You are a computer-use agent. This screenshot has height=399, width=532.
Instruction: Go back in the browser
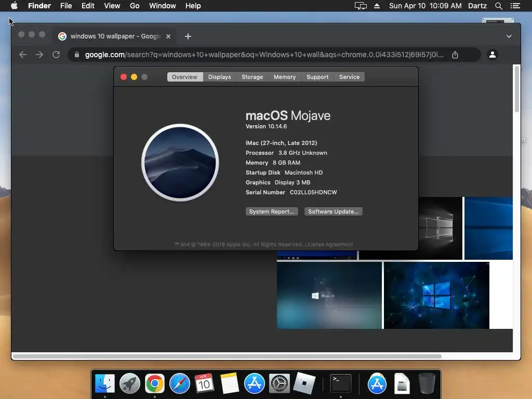(x=23, y=55)
